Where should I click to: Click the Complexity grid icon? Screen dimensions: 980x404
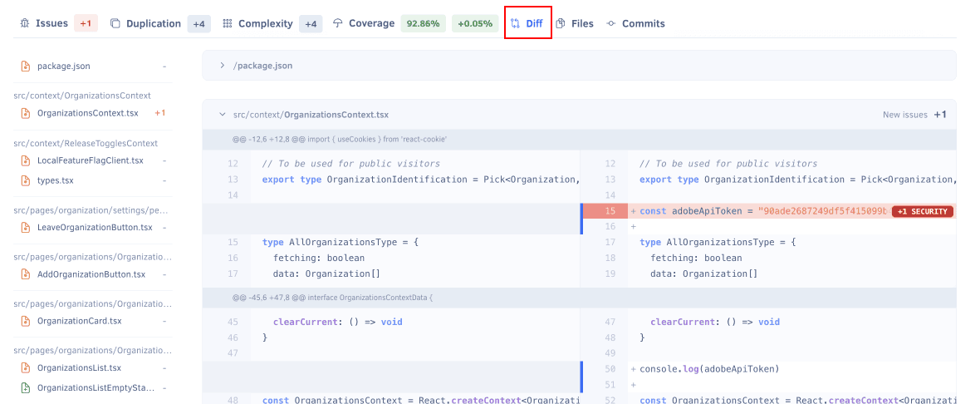pyautogui.click(x=228, y=23)
